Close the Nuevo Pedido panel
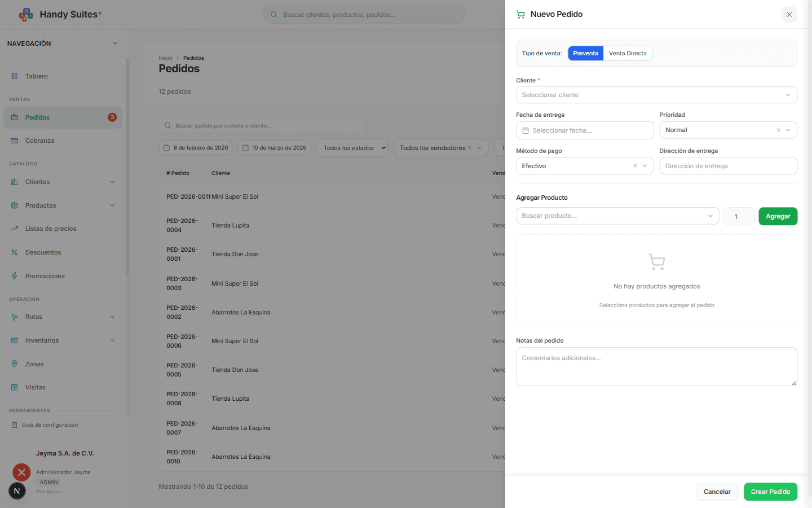The width and height of the screenshot is (812, 508). coord(789,15)
